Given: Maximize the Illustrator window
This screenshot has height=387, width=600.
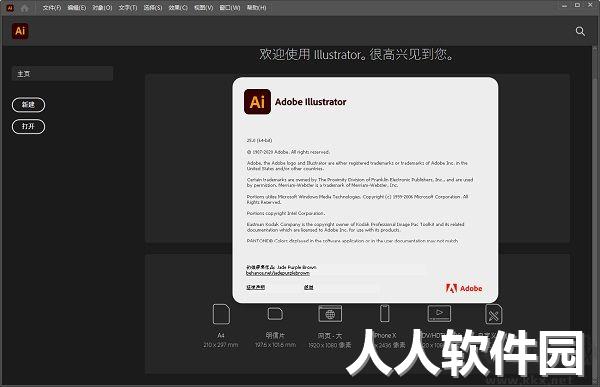Looking at the screenshot, I should pos(577,5).
